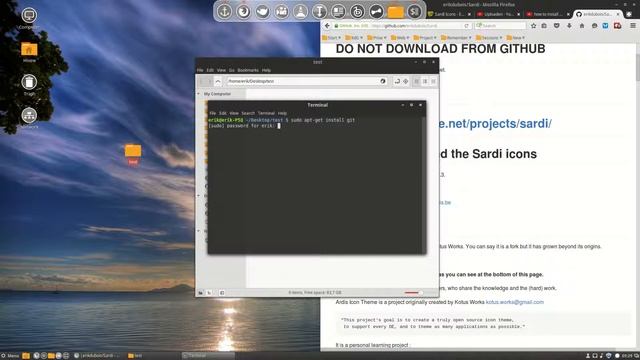This screenshot has height=360, width=640.
Task: Click the vertical arrows dock icon
Action: (x=319, y=11)
